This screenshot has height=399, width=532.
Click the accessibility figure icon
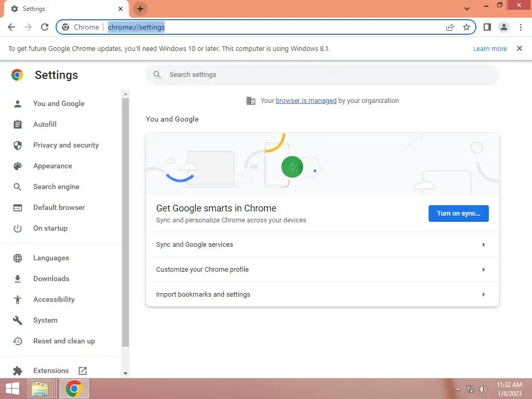click(x=18, y=300)
